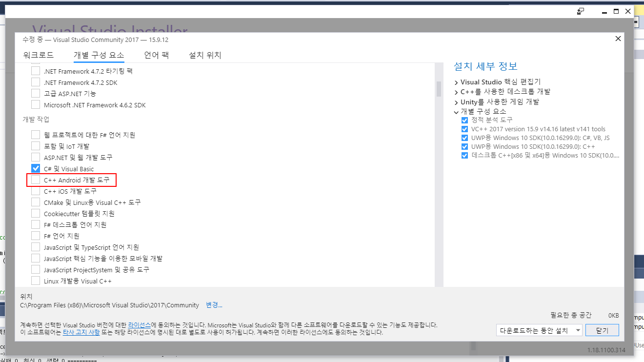Enable 웹 프로젝트에 대한 F# 언어 지원
Viewport: 644px width, 362px height.
click(36, 135)
